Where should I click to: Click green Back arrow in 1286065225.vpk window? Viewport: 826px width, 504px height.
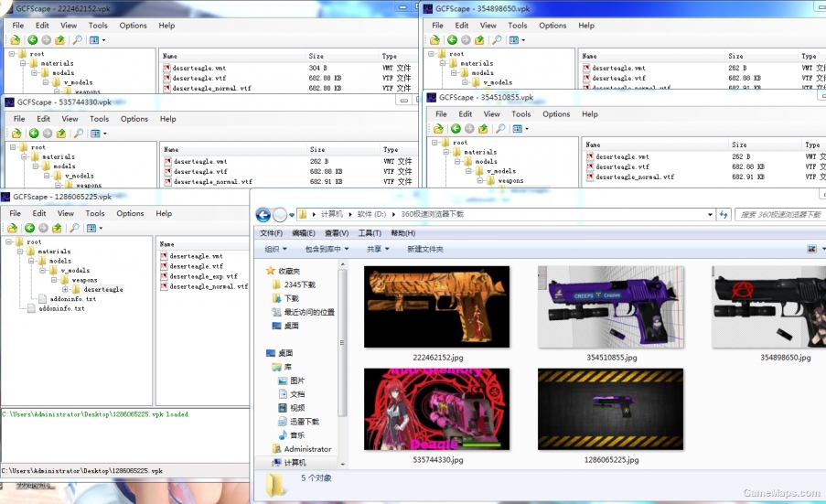tap(29, 228)
